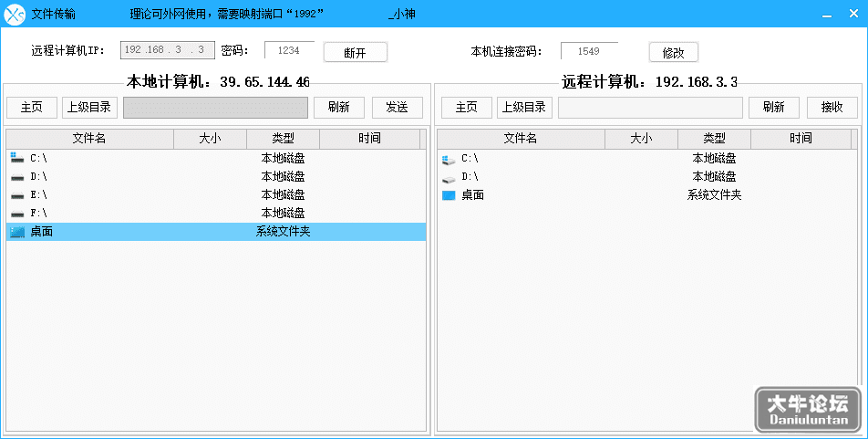
Task: Sort local list by 大小 header
Action: pos(211,139)
